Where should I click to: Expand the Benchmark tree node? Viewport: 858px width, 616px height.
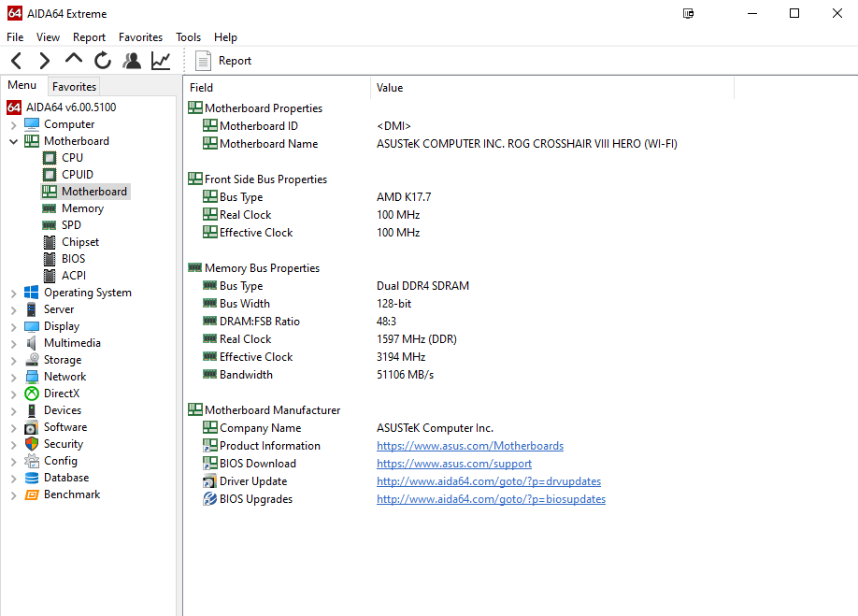[x=14, y=495]
